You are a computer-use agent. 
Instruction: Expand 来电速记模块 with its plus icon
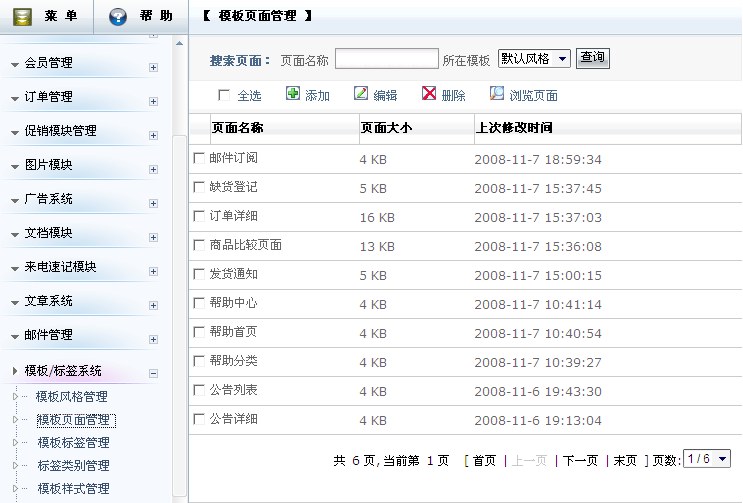[x=153, y=271]
